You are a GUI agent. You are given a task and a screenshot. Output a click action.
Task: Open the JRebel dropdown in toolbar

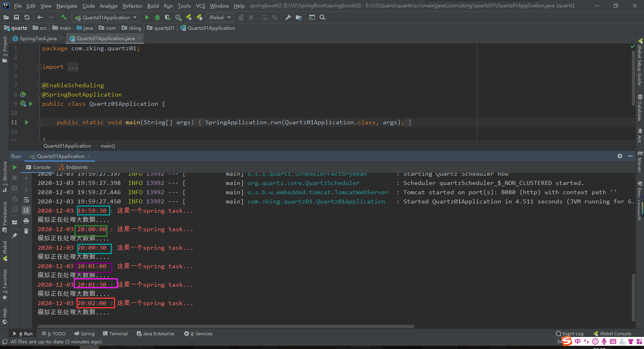tap(220, 17)
